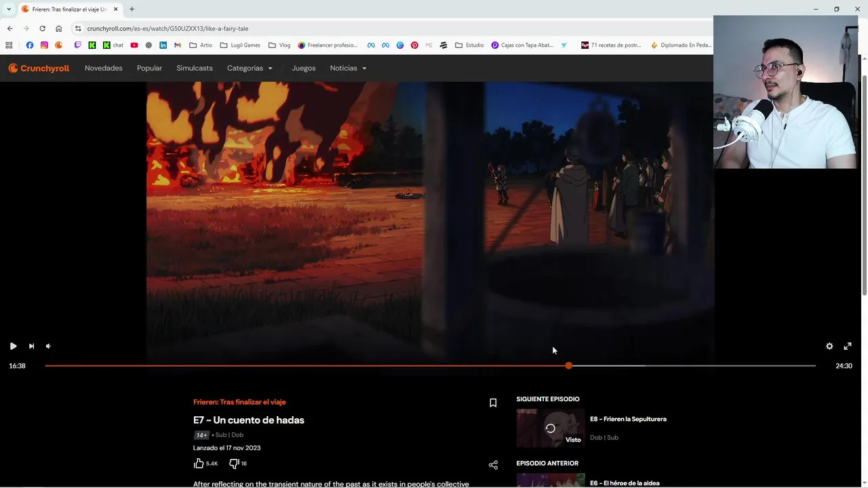The image size is (868, 488).
Task: Open Cajas con Tapa Abat... bookmark
Action: tap(522, 45)
